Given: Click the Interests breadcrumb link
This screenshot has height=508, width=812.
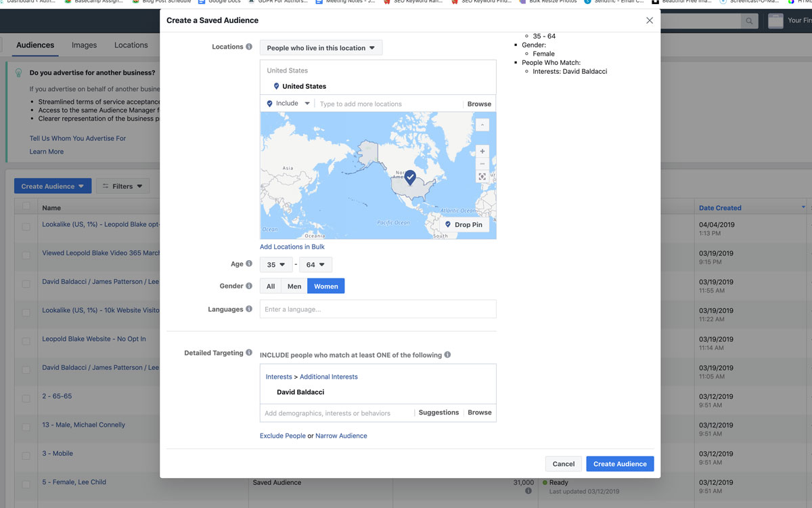Looking at the screenshot, I should pyautogui.click(x=279, y=377).
